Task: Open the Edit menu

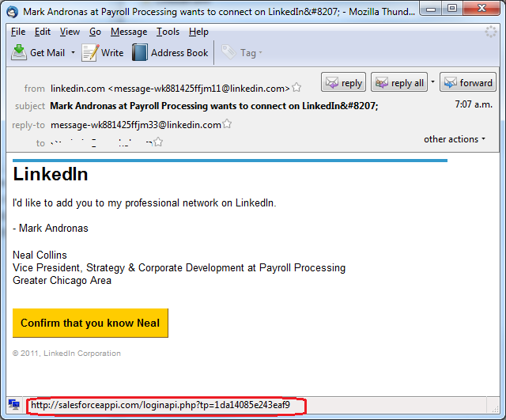Action: 43,32
